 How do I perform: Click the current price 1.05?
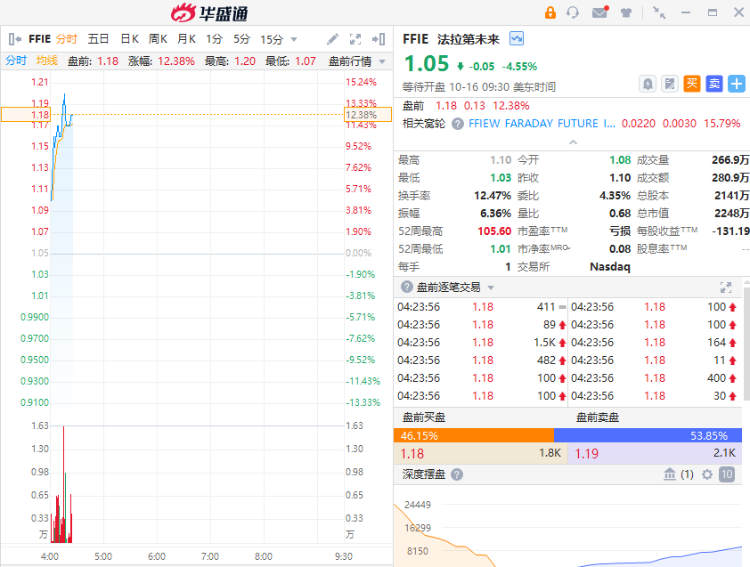point(427,64)
